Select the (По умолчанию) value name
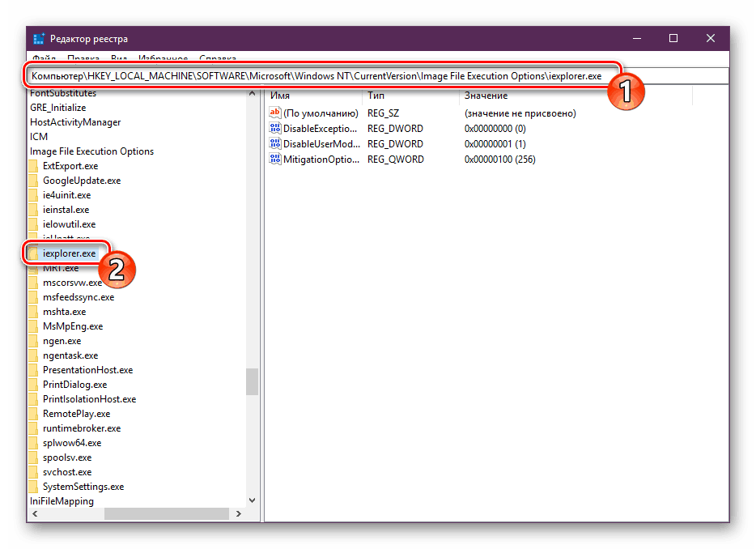Image resolution: width=756 pixels, height=549 pixels. pos(321,113)
